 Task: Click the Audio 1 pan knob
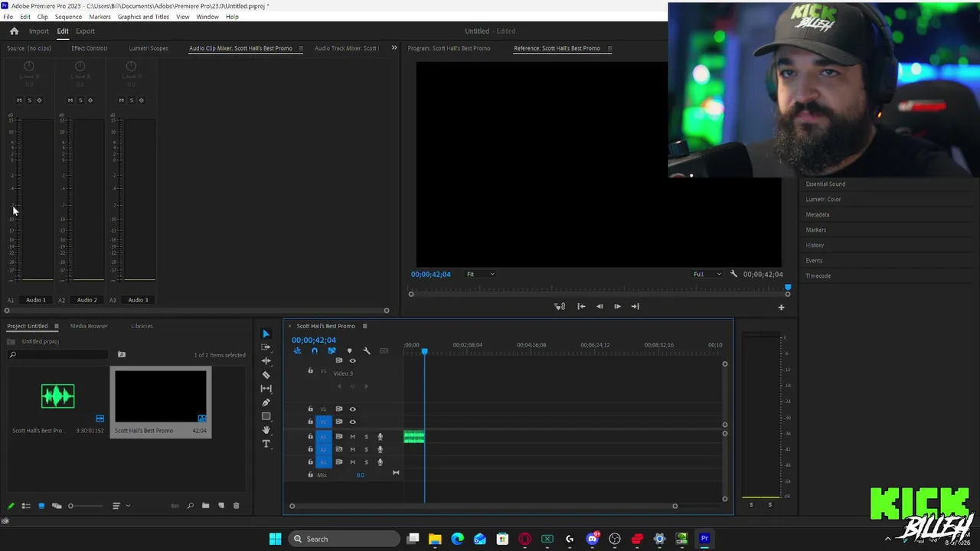tap(29, 67)
